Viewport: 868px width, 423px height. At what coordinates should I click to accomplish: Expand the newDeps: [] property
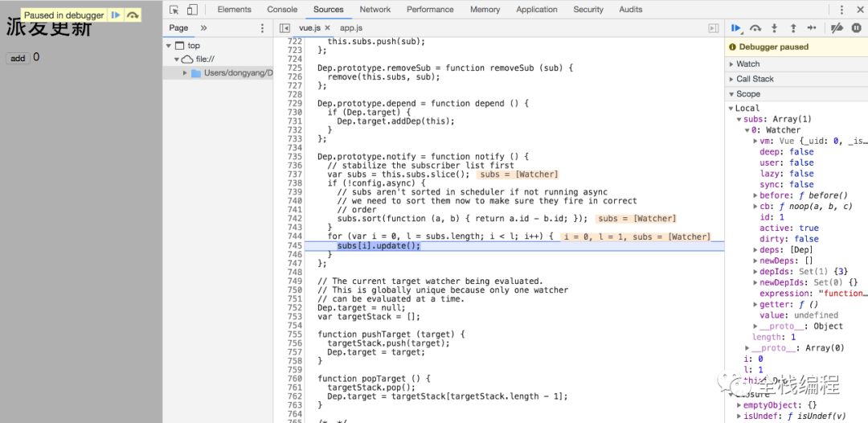[x=755, y=261]
